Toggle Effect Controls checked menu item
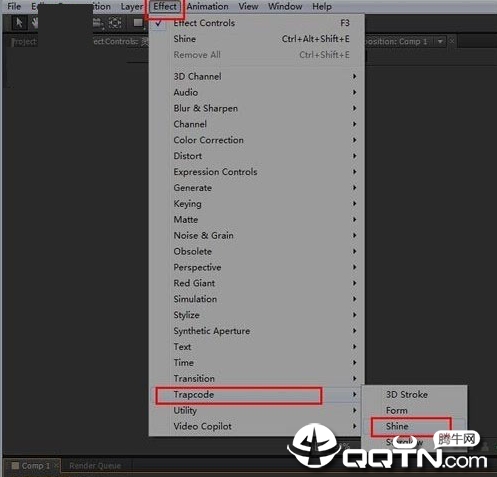Image resolution: width=497 pixels, height=477 pixels. point(257,23)
